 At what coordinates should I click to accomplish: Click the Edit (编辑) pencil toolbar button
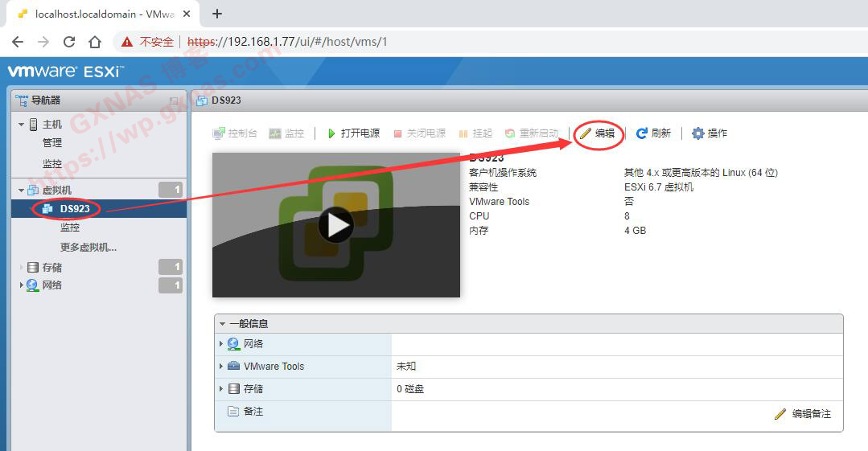coord(598,133)
